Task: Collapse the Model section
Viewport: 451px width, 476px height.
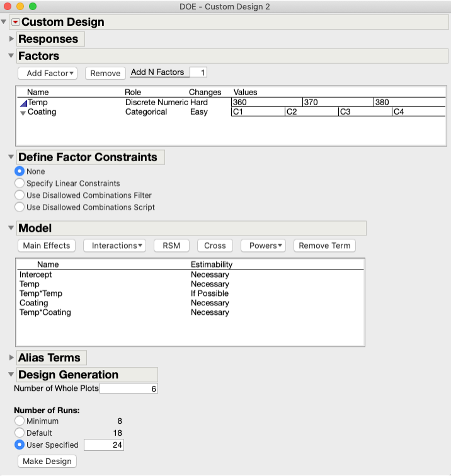Action: (11, 228)
